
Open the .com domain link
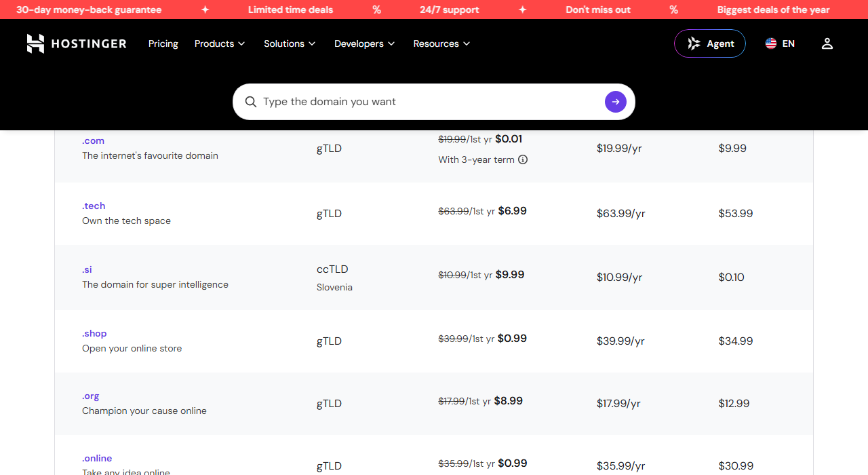pos(94,140)
